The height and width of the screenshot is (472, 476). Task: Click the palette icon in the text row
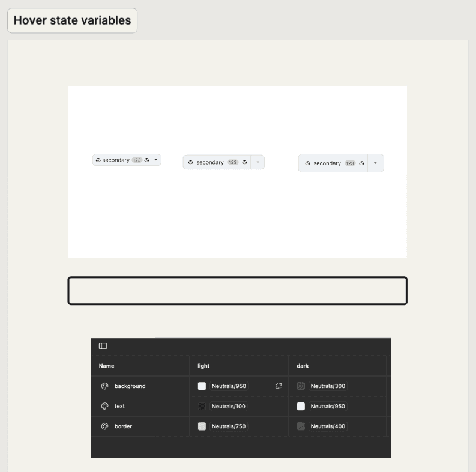104,406
